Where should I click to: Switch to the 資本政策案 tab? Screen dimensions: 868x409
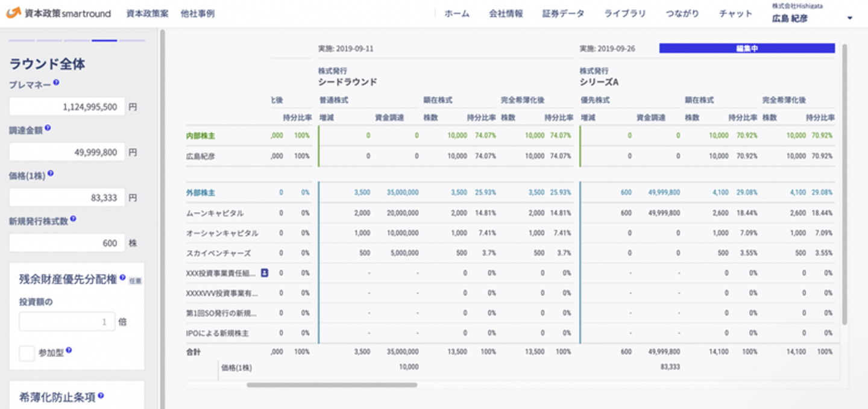[x=148, y=13]
